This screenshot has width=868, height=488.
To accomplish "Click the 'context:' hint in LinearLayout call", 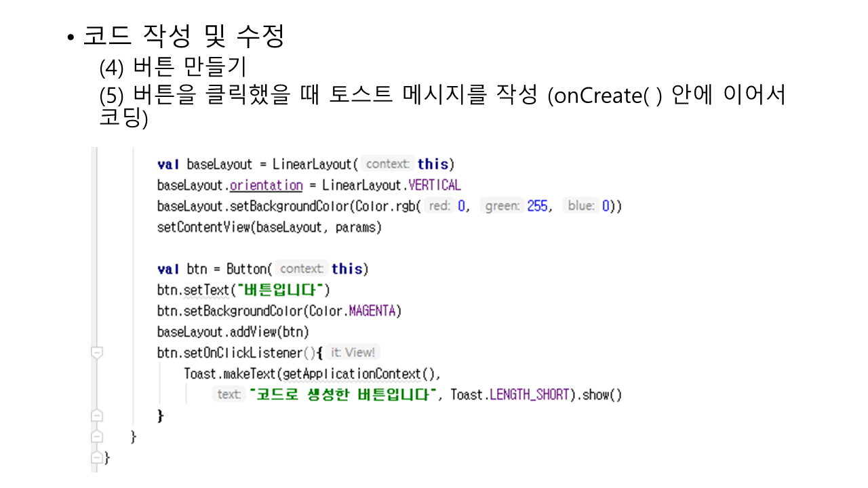I will [x=388, y=164].
